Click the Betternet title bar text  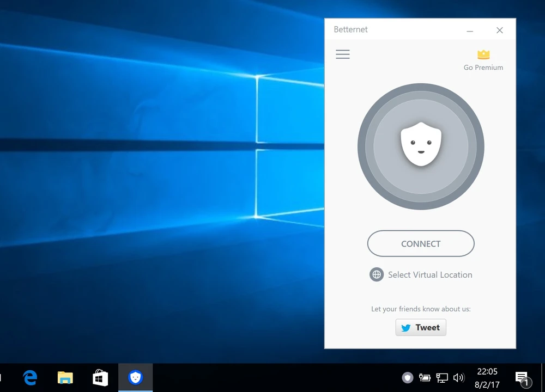[x=351, y=30]
